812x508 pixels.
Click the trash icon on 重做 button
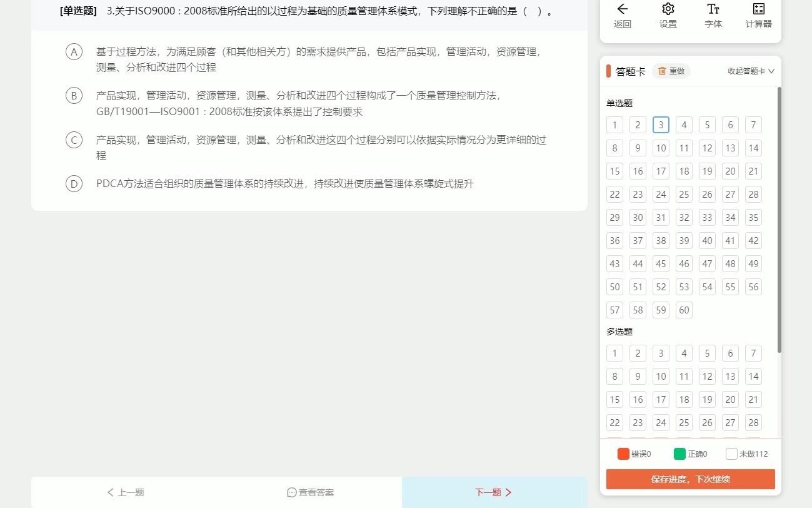tap(662, 71)
